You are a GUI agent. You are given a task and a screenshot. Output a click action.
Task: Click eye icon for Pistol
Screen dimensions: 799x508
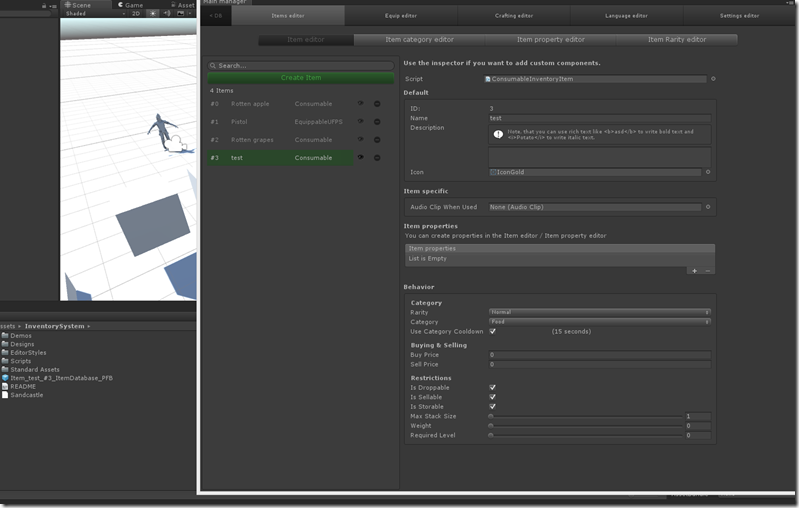pos(361,121)
